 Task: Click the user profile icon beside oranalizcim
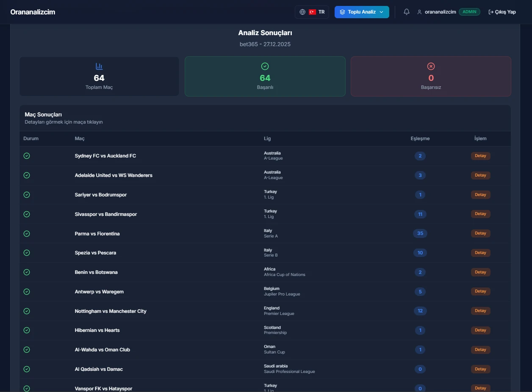[419, 12]
